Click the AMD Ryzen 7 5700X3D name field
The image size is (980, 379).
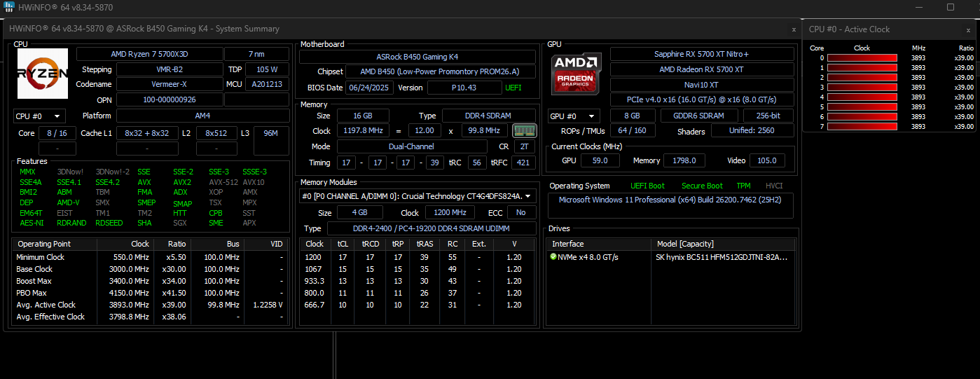point(149,54)
